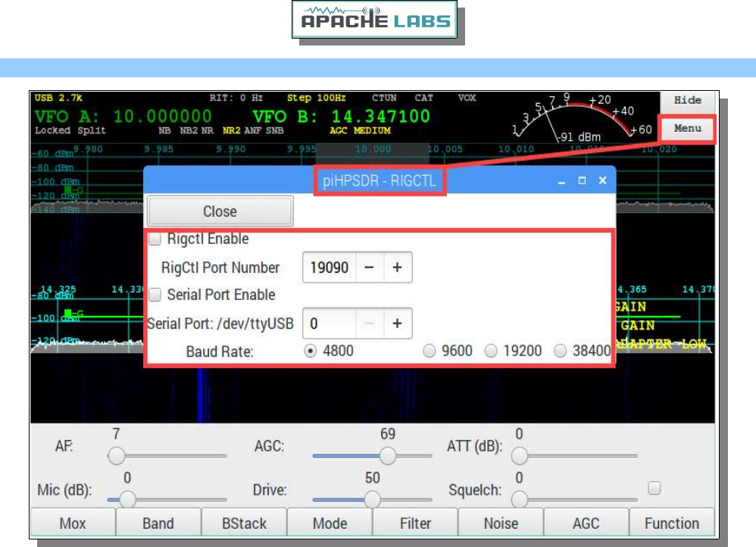
Task: Click the Drive slider handle
Action: pos(372,499)
